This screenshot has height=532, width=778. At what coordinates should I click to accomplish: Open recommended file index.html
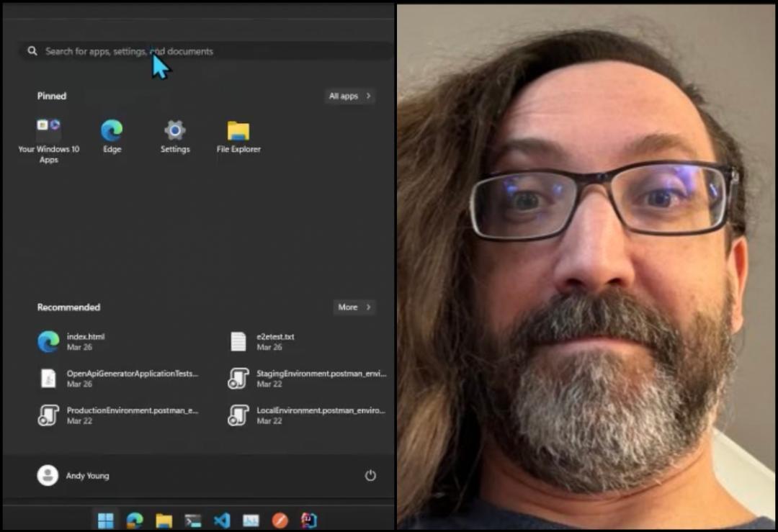tap(86, 341)
